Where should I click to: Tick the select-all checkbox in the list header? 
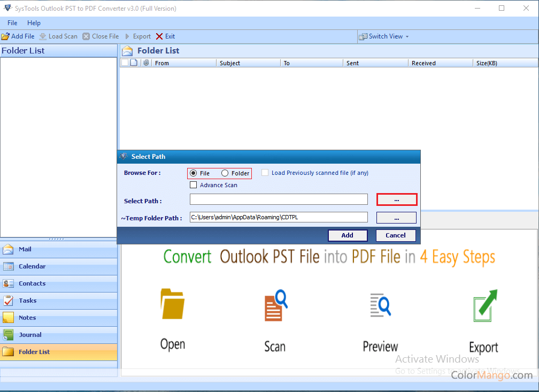tap(125, 63)
